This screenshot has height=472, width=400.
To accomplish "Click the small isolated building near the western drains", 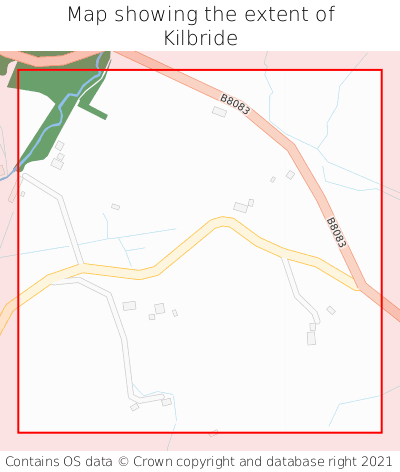I will (115, 207).
